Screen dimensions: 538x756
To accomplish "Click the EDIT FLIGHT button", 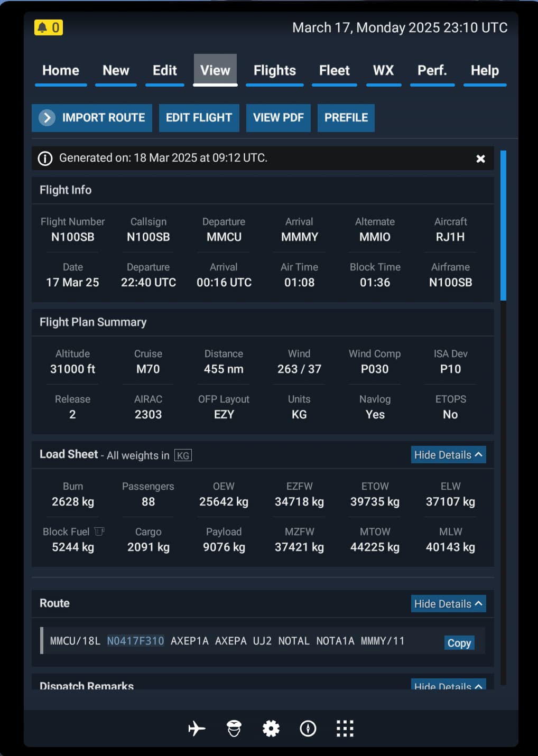I will (199, 118).
